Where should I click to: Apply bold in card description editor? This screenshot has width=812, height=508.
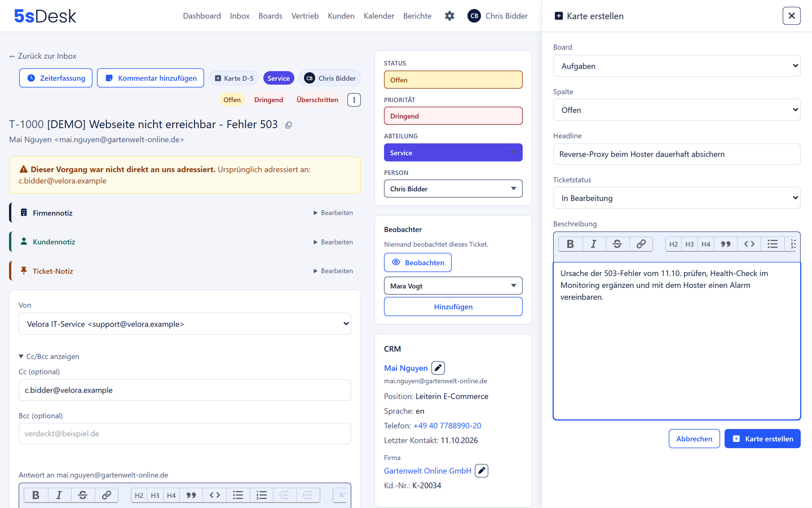pos(570,244)
